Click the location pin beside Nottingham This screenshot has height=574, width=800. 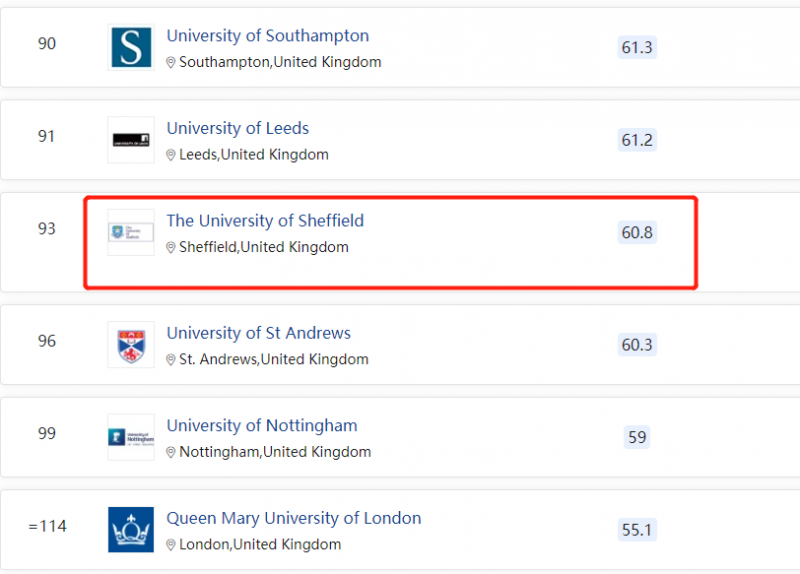tap(171, 453)
